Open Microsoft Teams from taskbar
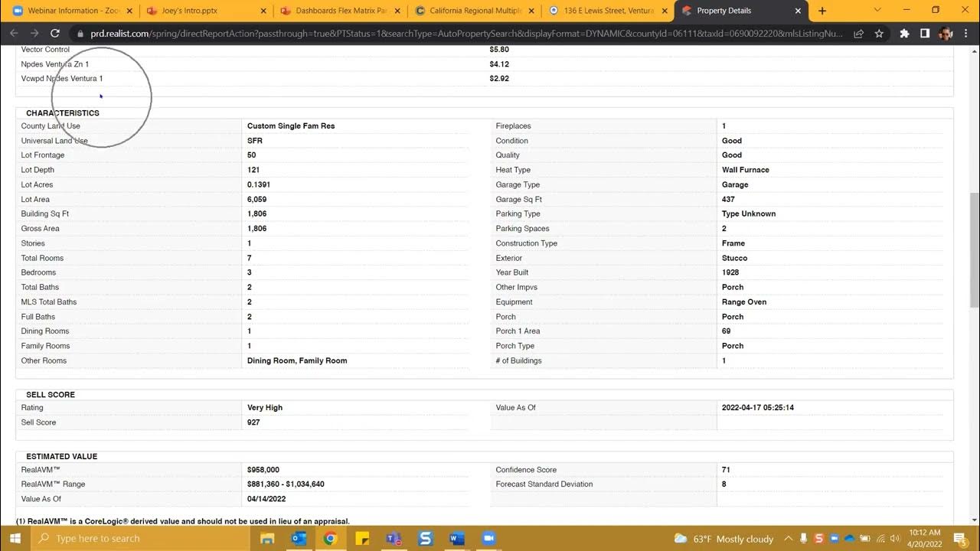Screen dimensions: 980x551 pyautogui.click(x=394, y=538)
